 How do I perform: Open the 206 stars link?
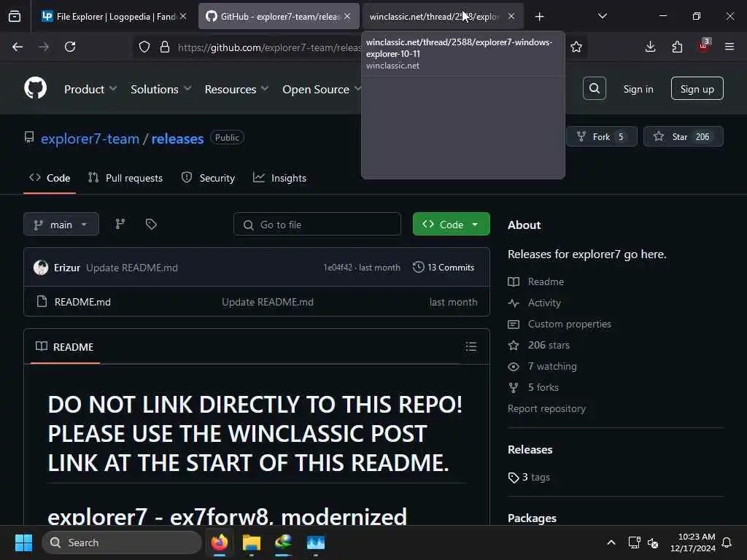tap(549, 345)
